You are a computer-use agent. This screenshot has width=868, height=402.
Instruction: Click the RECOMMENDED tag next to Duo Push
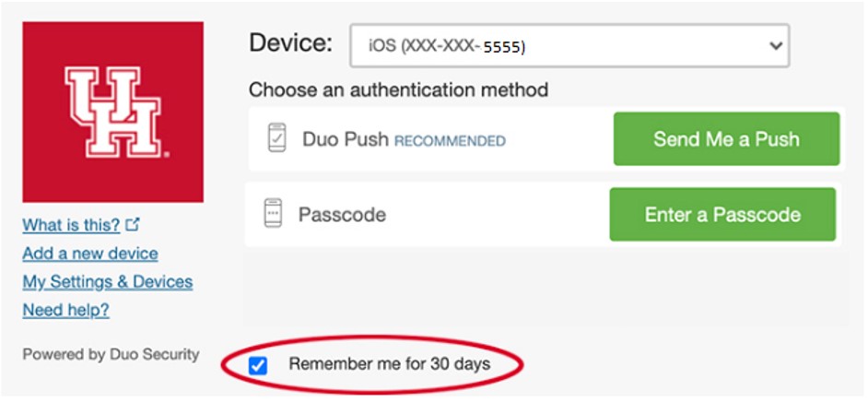point(450,141)
